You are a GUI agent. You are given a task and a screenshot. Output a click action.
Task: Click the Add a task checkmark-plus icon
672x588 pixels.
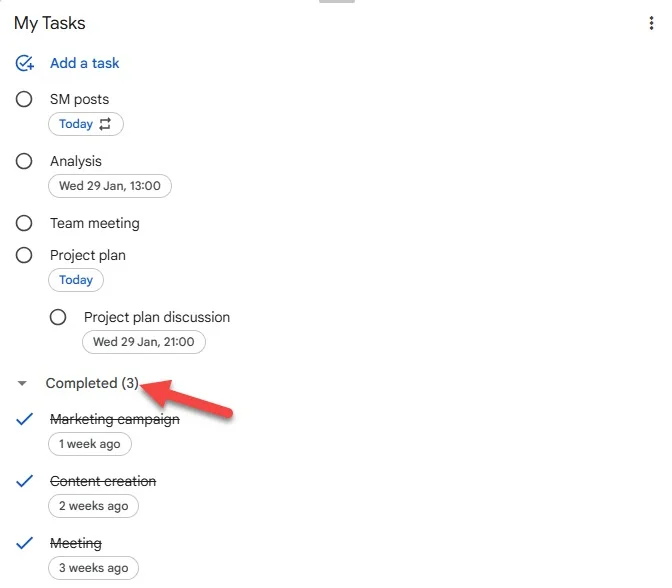24,63
